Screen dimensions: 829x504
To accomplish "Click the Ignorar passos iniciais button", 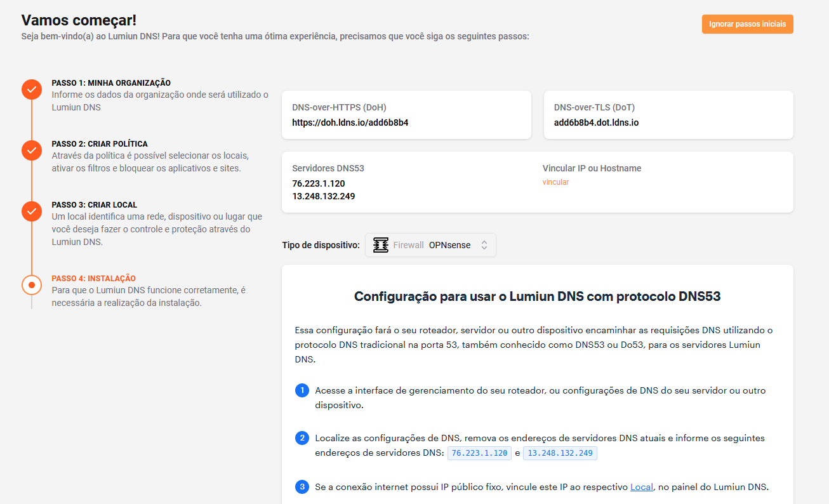I will coord(747,24).
